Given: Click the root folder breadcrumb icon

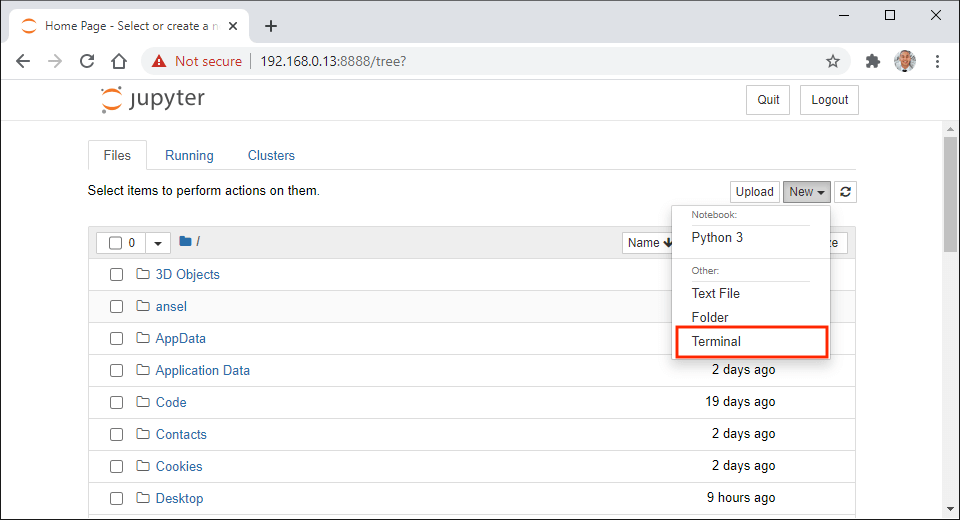Looking at the screenshot, I should pyautogui.click(x=185, y=242).
